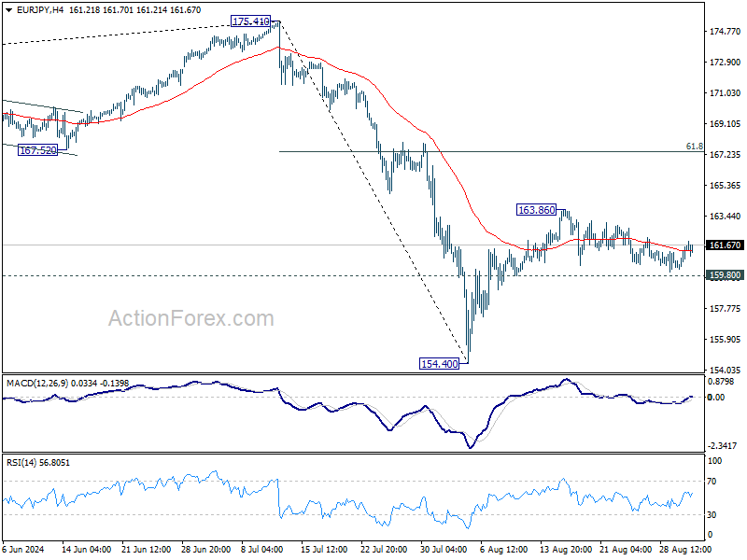Screen dimensions: 747x560
Task: Click the 171.030 price axis value
Action: click(x=725, y=93)
